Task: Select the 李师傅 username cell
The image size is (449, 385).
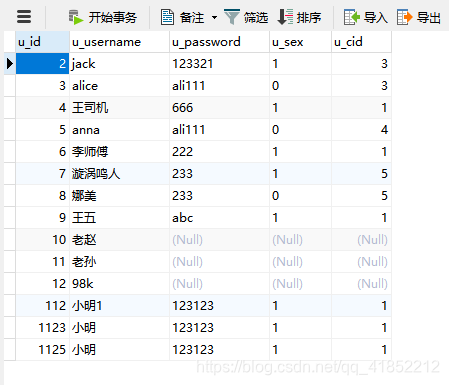Action: tap(119, 152)
